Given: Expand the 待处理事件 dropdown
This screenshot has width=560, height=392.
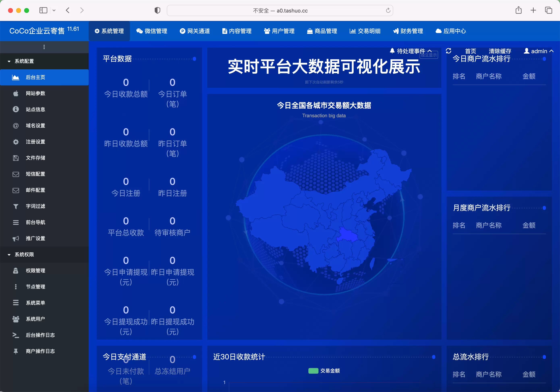Looking at the screenshot, I should coord(411,51).
